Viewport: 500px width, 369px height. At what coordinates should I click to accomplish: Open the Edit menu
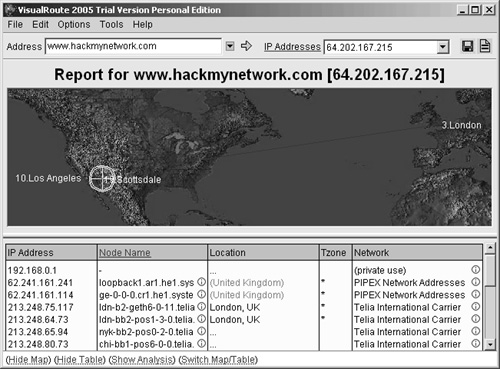coord(40,24)
